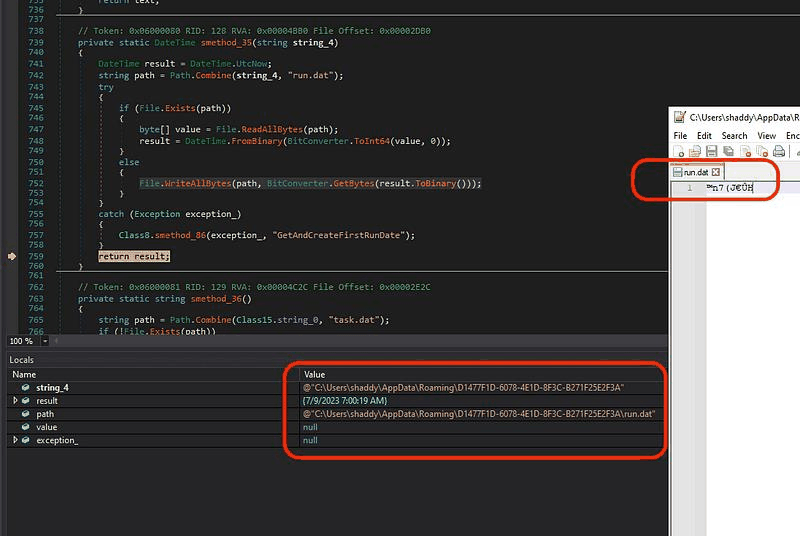The height and width of the screenshot is (536, 800).
Task: Click the smethod_35 method name
Action: 226,42
